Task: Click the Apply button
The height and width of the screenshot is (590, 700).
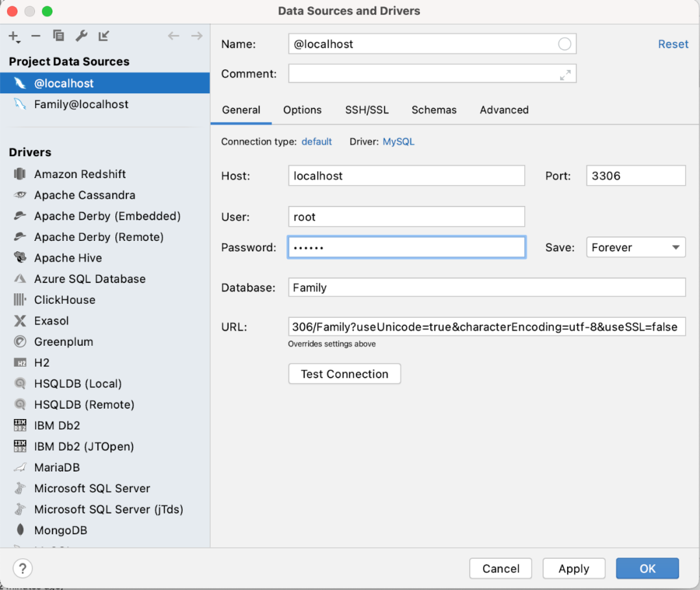Action: (574, 569)
